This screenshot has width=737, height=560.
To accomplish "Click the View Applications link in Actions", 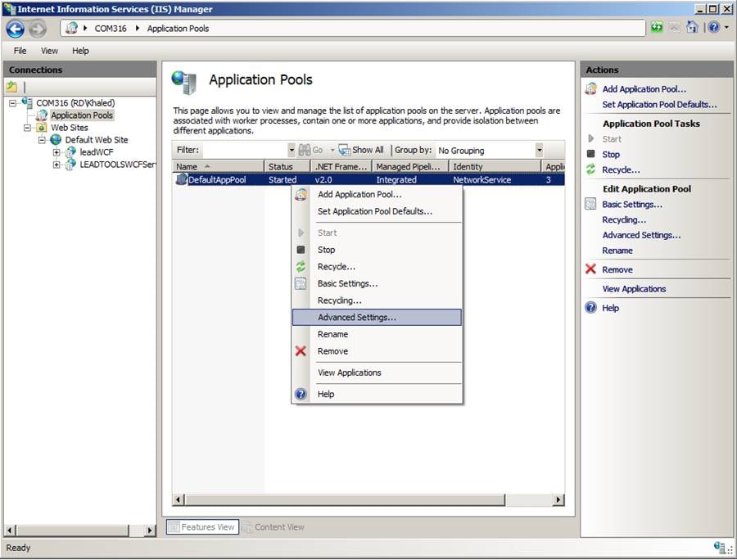I will (634, 289).
